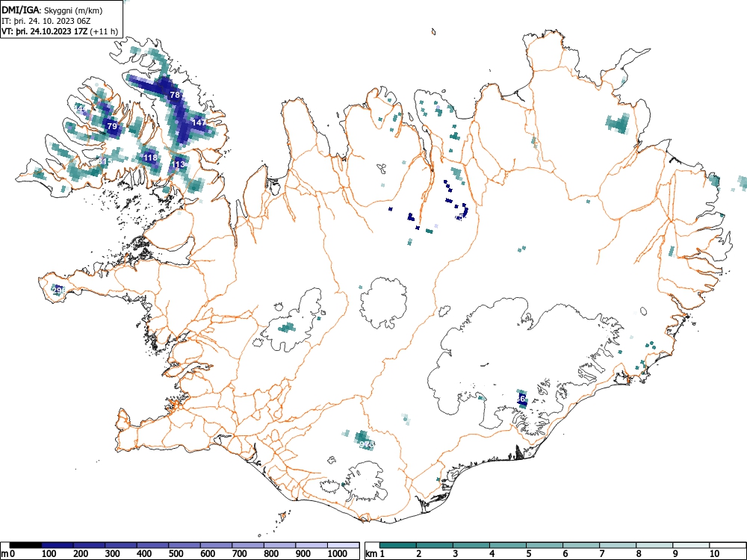Image resolution: width=747 pixels, height=560 pixels.
Task: Click the 4–5 km legend swatch
Action: pyautogui.click(x=508, y=545)
